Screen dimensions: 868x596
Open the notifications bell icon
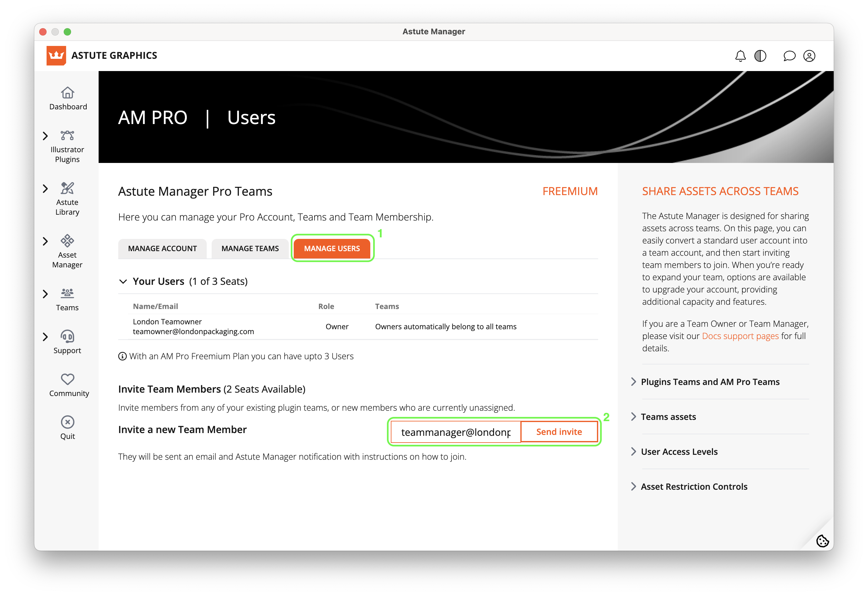click(x=740, y=56)
